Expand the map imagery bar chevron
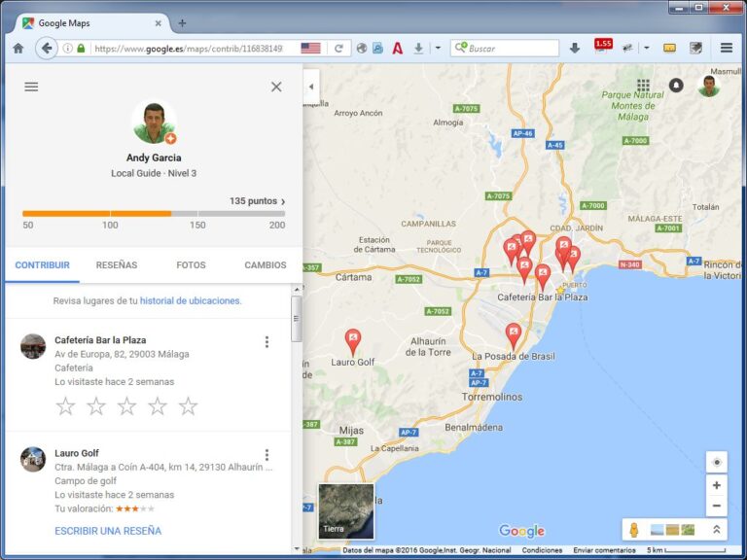The width and height of the screenshot is (747, 560). 716,530
